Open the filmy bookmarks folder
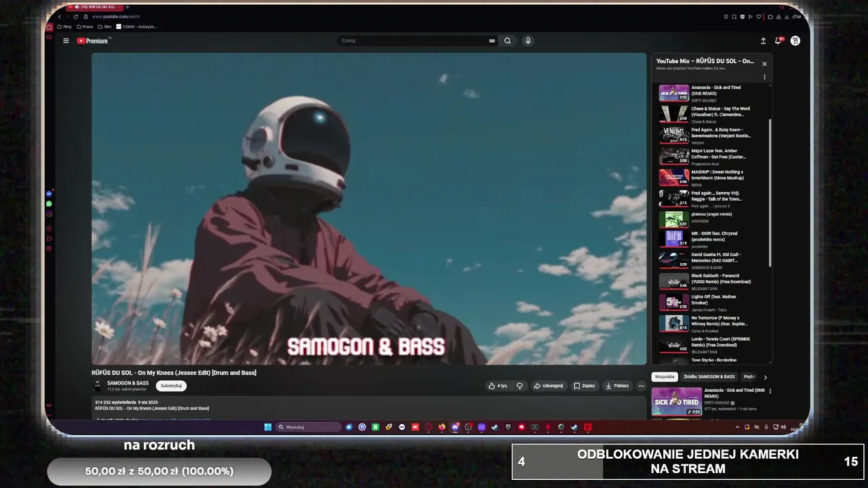The width and height of the screenshot is (868, 488). [64, 26]
